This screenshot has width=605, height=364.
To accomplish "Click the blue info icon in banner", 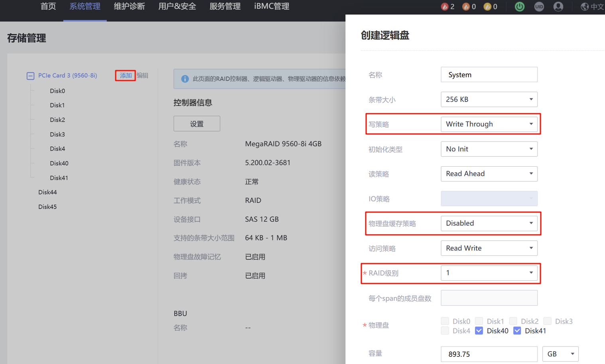I will click(x=185, y=79).
